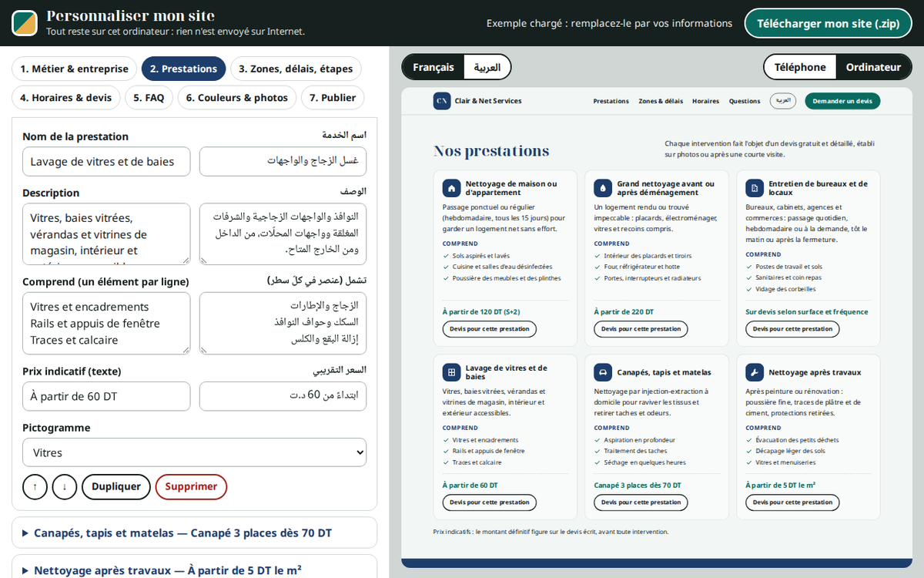Go to 3. Zones, délais, étapes tab
Screen dimensions: 924x578
(x=296, y=69)
